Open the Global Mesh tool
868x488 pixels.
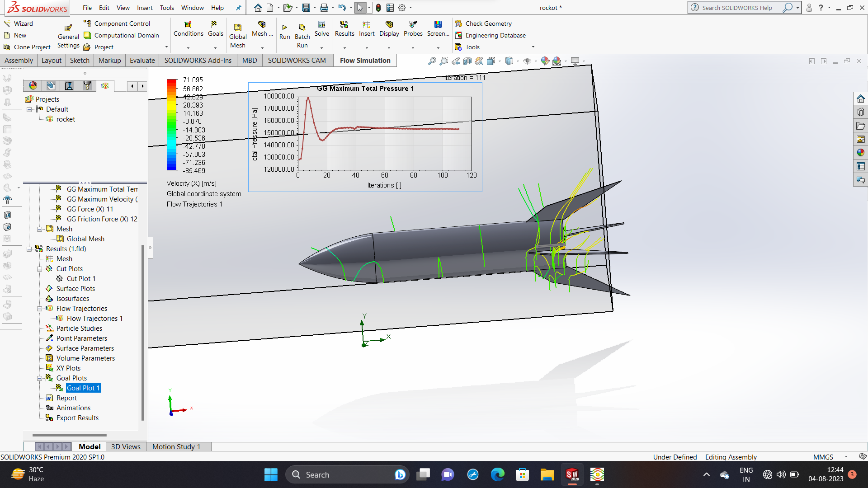[237, 28]
